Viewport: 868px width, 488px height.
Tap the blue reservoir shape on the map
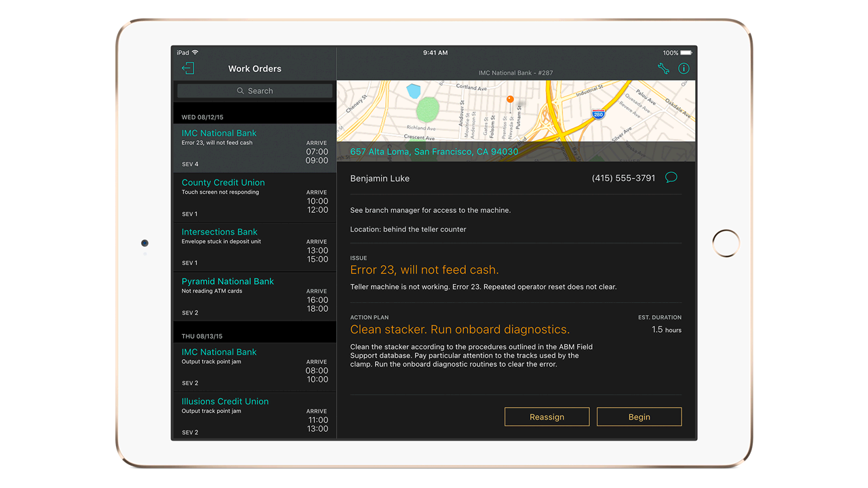[x=413, y=91]
